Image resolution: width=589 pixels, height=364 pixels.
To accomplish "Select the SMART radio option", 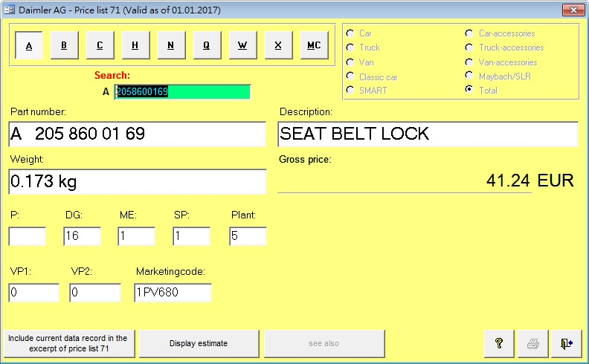I will 350,90.
